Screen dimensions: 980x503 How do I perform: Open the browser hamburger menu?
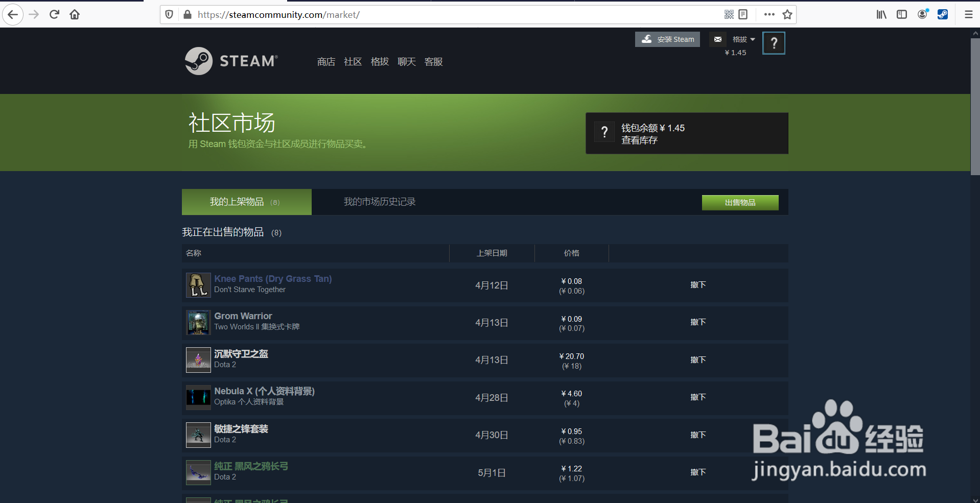(969, 14)
